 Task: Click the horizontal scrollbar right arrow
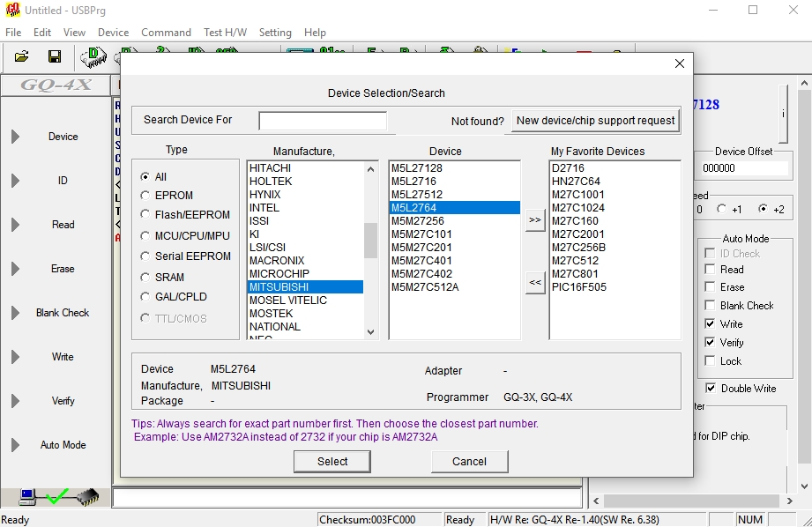[789, 501]
